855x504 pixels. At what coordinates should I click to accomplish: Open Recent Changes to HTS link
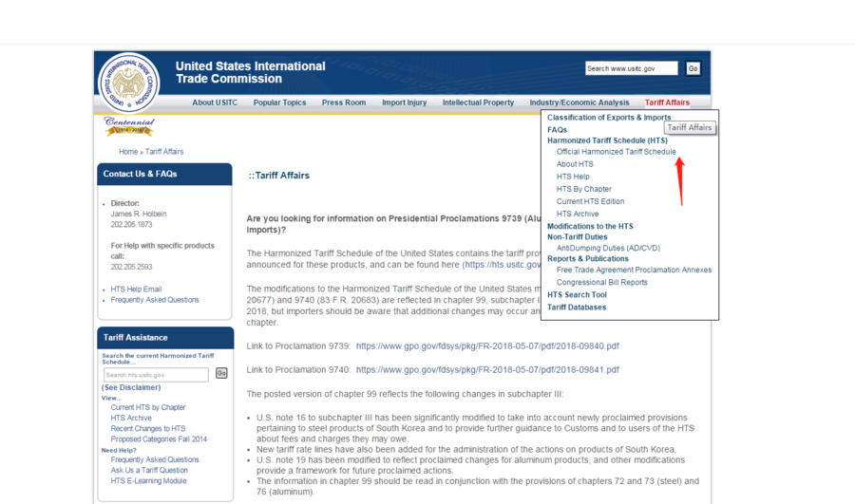point(148,429)
